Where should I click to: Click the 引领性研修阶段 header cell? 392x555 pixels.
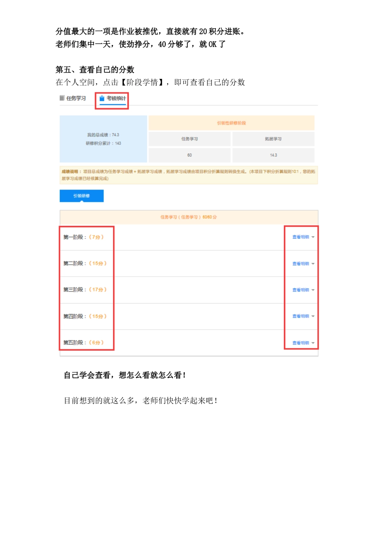[x=231, y=123]
